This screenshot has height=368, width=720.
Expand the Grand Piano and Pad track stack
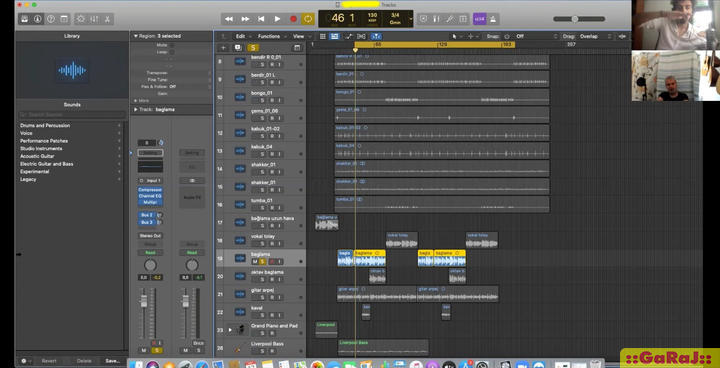[231, 330]
